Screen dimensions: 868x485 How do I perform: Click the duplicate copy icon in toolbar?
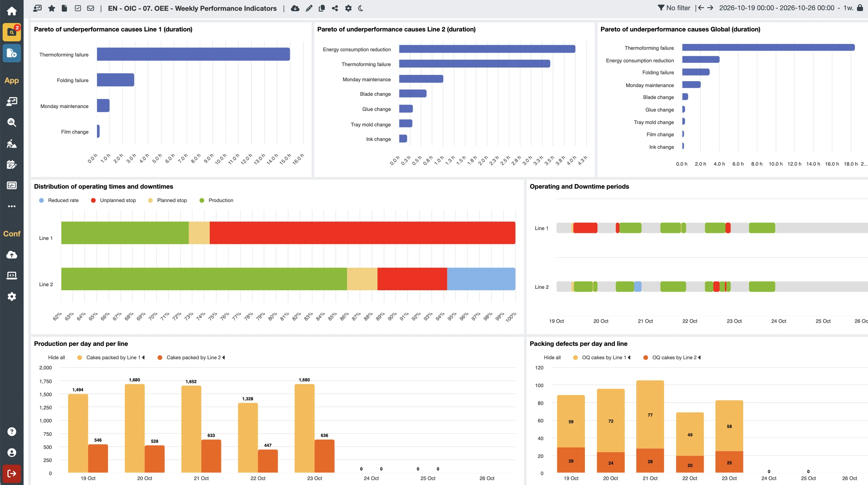point(322,8)
